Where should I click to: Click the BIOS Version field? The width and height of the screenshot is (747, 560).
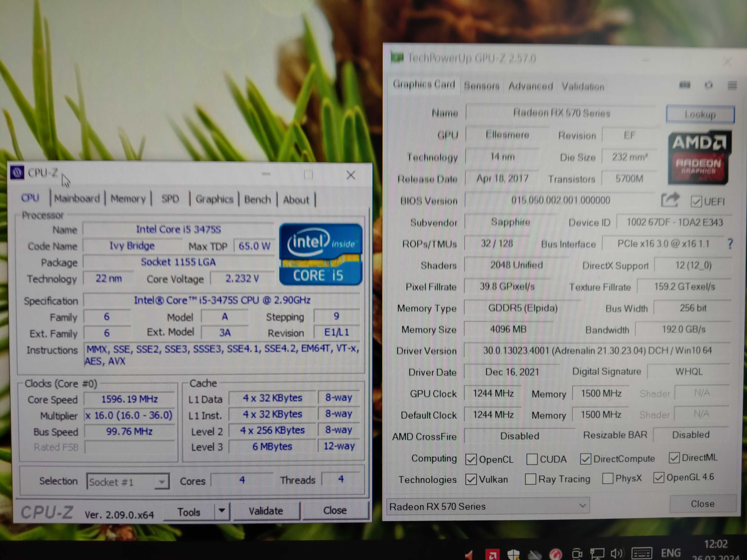click(x=560, y=200)
